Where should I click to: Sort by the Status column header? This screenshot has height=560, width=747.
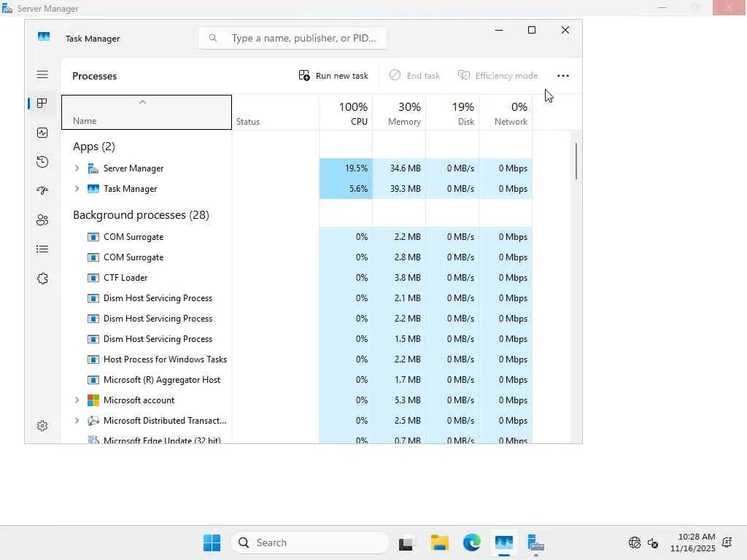pos(275,112)
